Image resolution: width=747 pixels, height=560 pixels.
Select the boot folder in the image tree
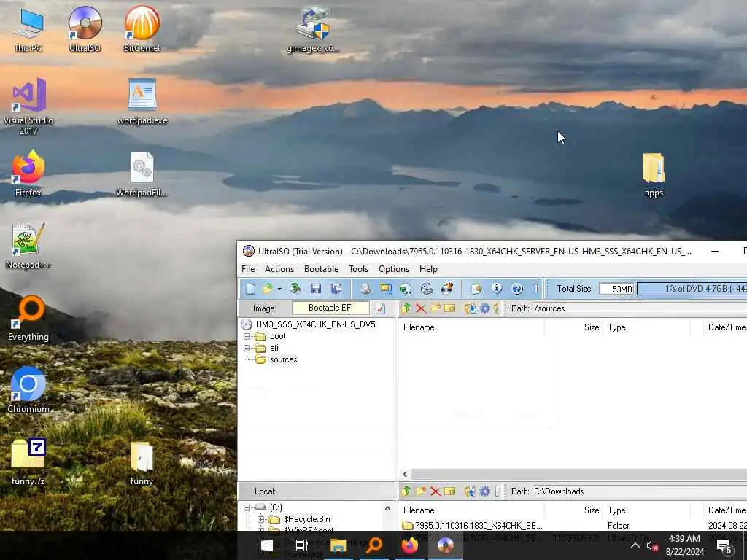click(x=278, y=336)
